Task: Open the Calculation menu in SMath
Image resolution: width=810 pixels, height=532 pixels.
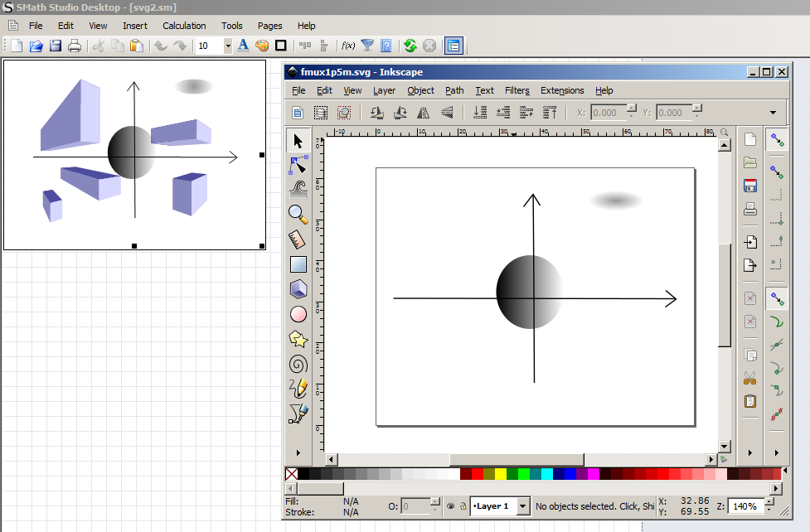Action: point(184,26)
